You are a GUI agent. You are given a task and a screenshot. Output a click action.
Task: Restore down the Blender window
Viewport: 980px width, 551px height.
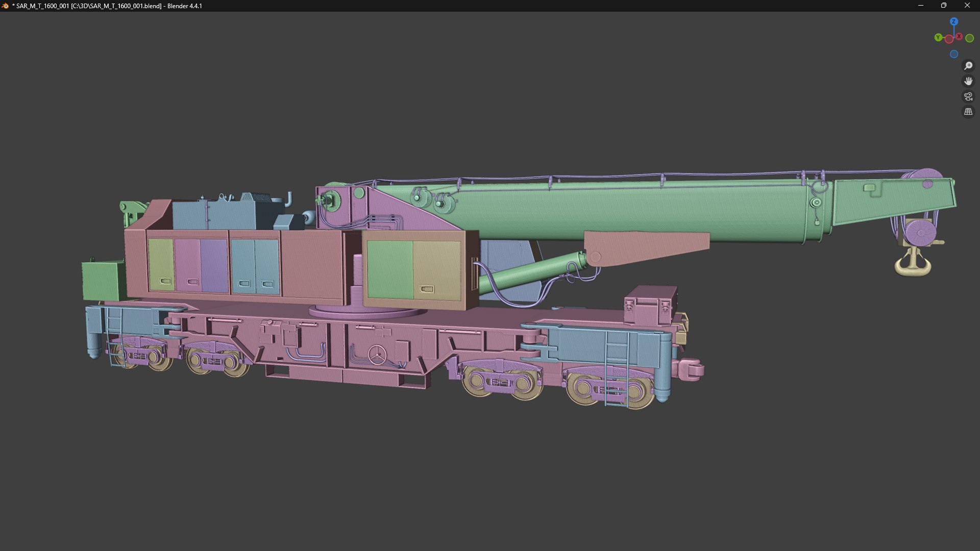tap(944, 6)
